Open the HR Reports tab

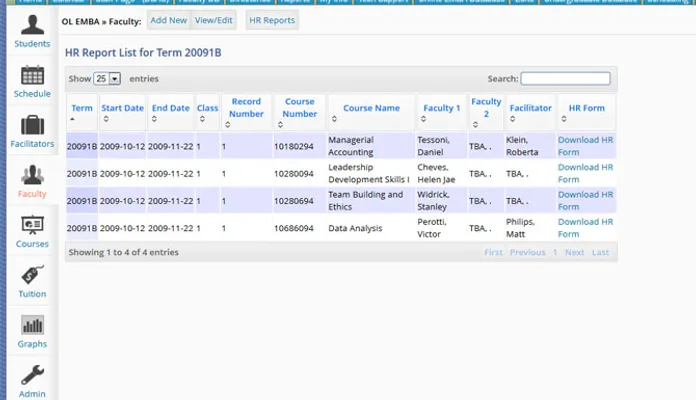tap(272, 20)
